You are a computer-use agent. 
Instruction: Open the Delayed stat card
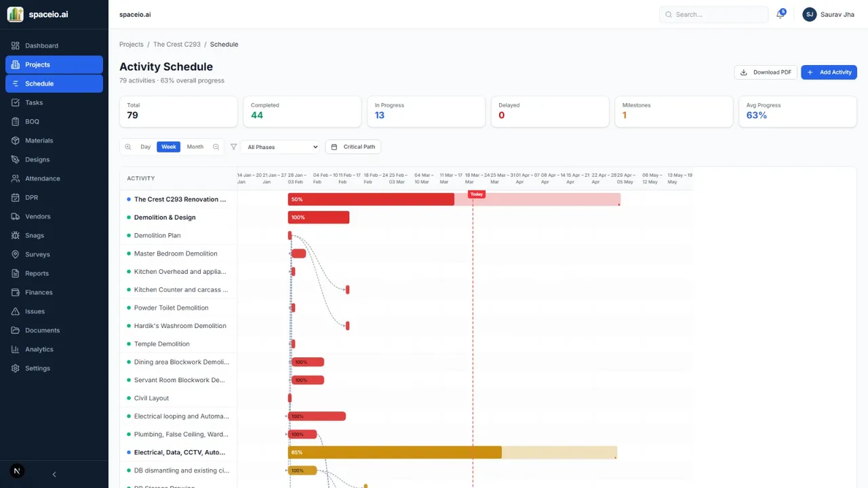click(550, 112)
